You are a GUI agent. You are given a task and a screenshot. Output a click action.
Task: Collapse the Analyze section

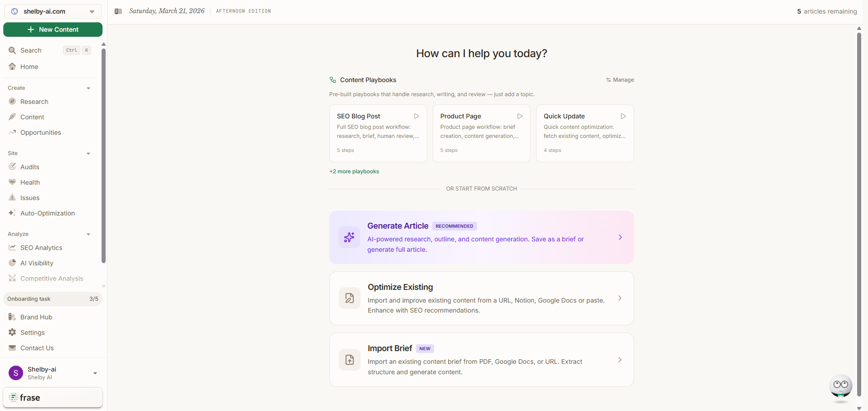point(88,234)
